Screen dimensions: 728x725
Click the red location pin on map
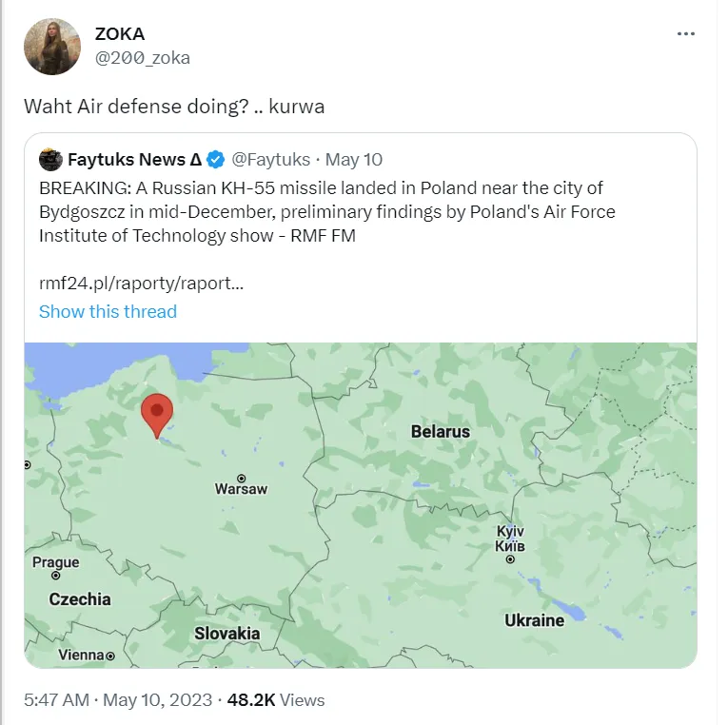[x=156, y=415]
